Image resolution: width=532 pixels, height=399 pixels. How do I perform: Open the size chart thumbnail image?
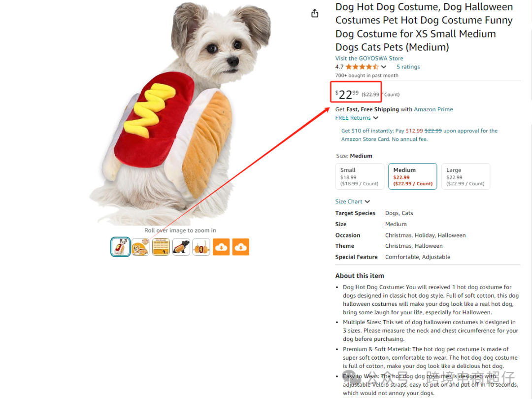tap(161, 247)
